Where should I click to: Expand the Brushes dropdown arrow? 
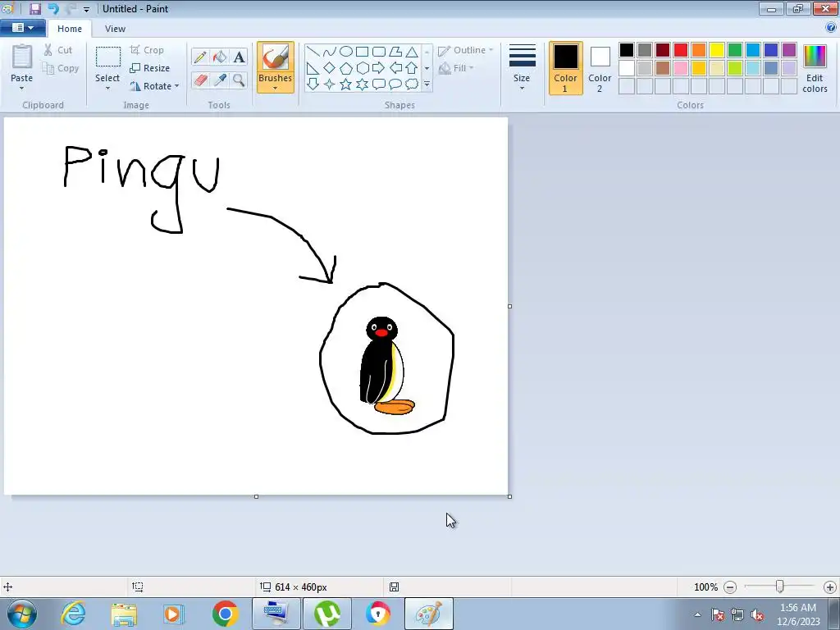(276, 89)
